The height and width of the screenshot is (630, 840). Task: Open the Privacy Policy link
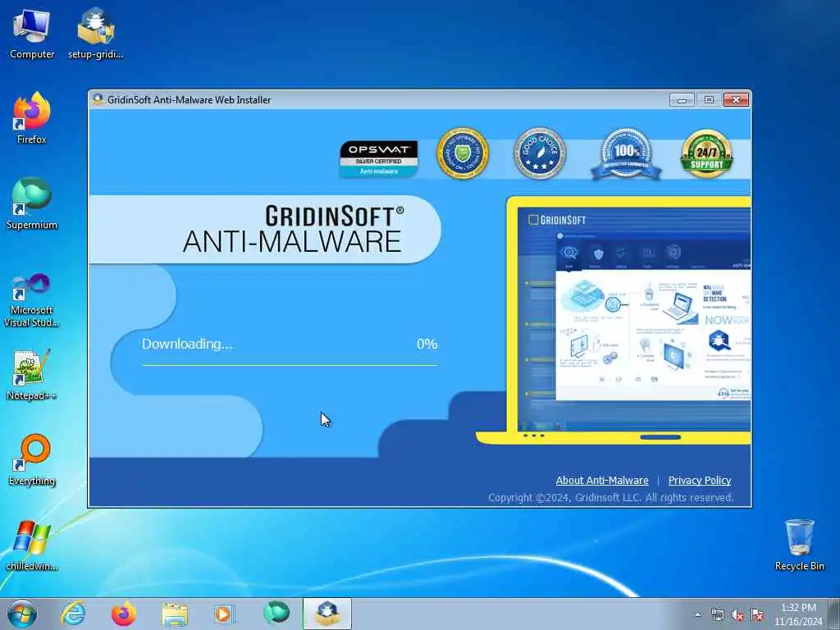(x=700, y=481)
